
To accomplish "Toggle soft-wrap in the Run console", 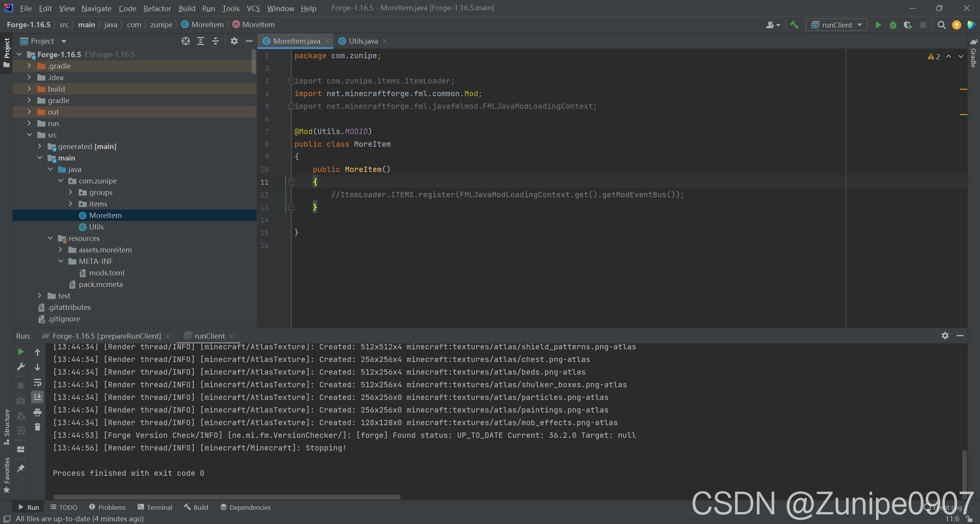I will point(38,382).
